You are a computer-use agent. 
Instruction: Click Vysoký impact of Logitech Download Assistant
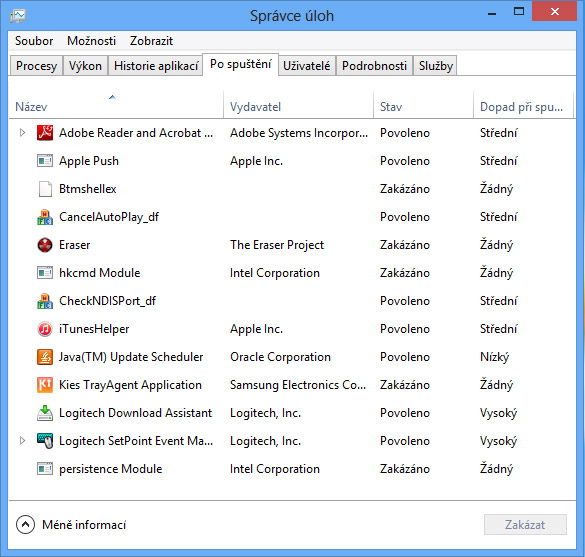[498, 413]
